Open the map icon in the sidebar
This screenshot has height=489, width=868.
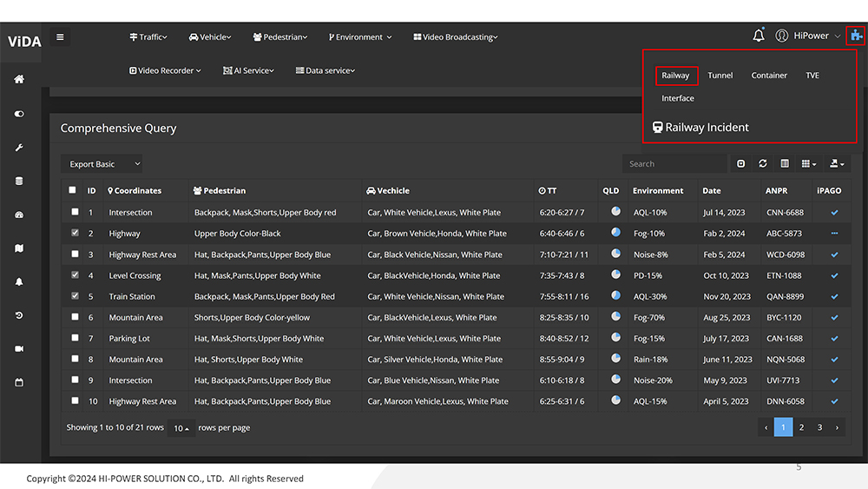coord(19,248)
